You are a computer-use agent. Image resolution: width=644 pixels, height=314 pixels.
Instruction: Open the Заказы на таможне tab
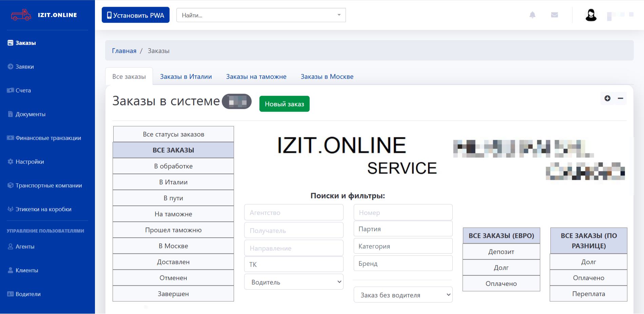256,76
